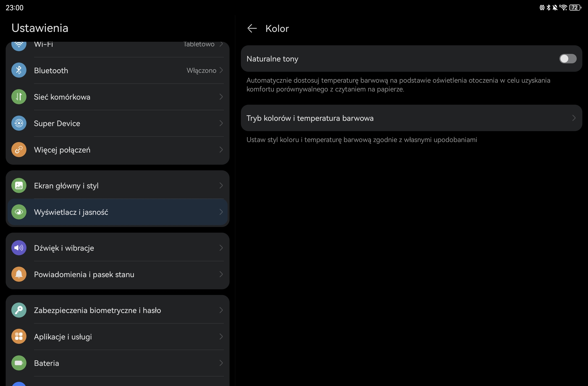Tap the Dźwięk i wibracje speaker icon
This screenshot has height=386, width=588.
click(19, 248)
